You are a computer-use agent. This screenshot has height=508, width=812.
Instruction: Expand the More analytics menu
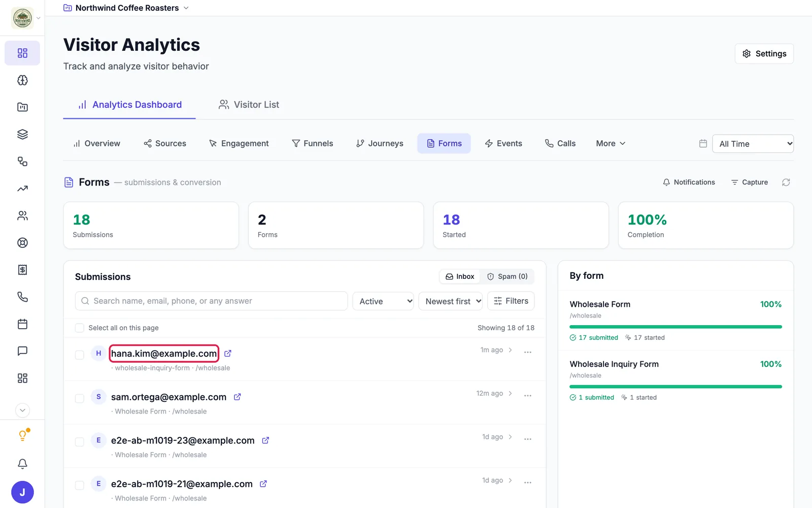click(611, 144)
